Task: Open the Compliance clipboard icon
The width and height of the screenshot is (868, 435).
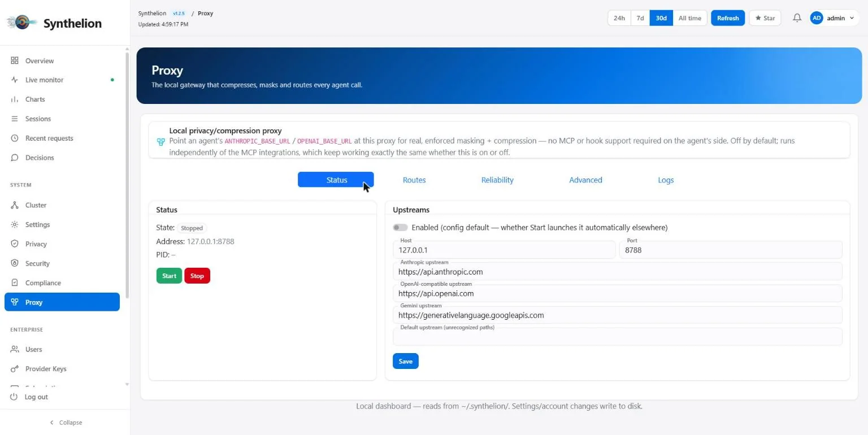Action: [x=15, y=283]
